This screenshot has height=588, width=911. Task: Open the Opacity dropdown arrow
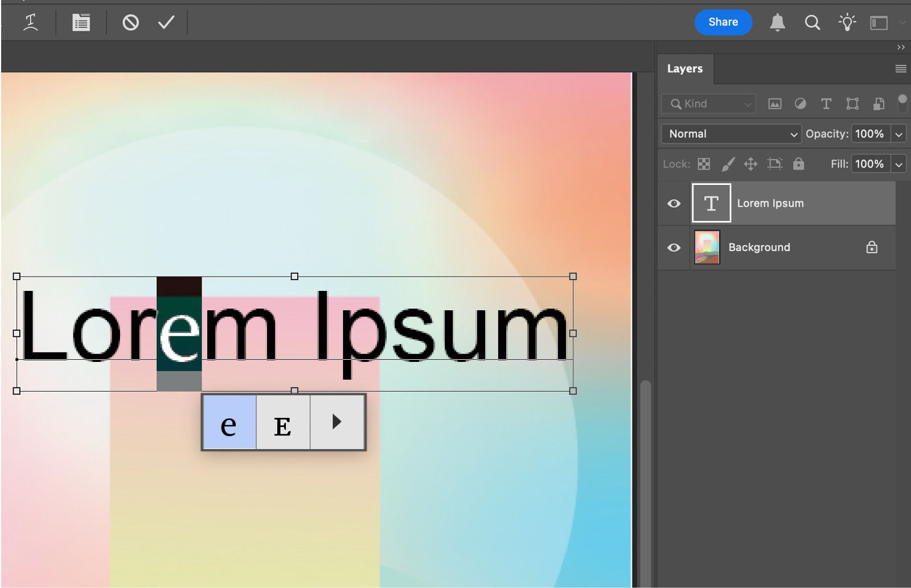click(x=898, y=134)
